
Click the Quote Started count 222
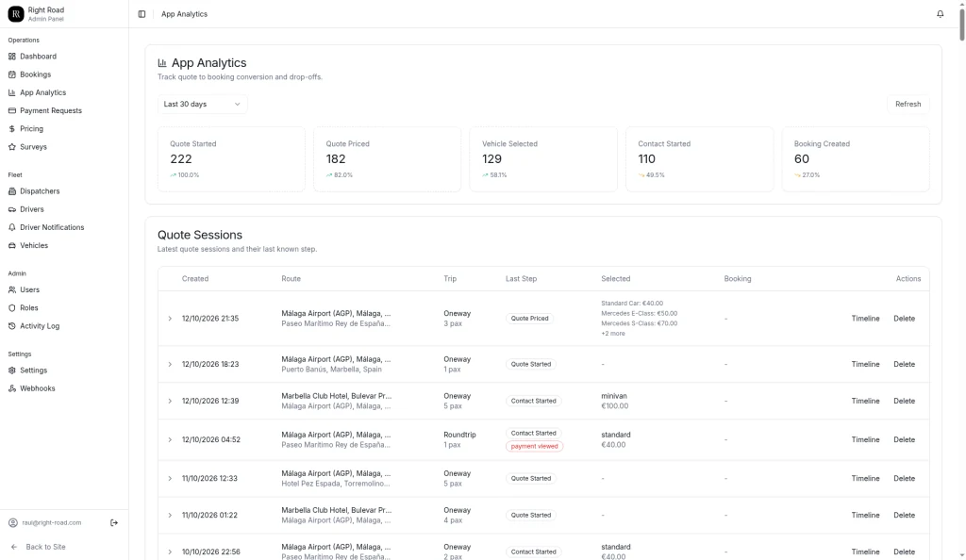tap(181, 158)
